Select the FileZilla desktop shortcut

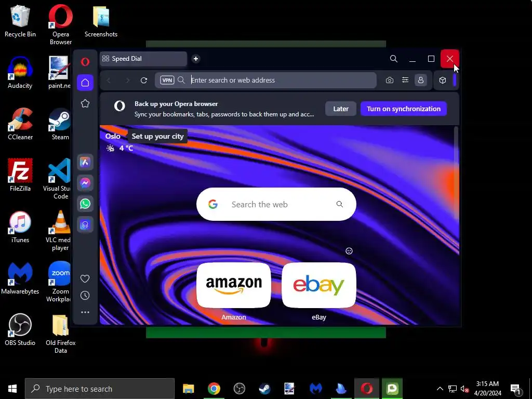(20, 175)
